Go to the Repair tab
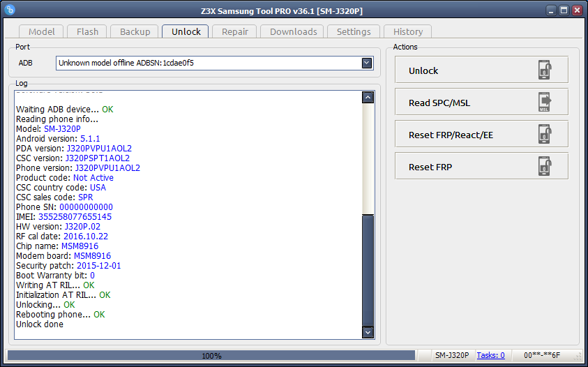Screen dimensions: 588x367 coord(235,31)
